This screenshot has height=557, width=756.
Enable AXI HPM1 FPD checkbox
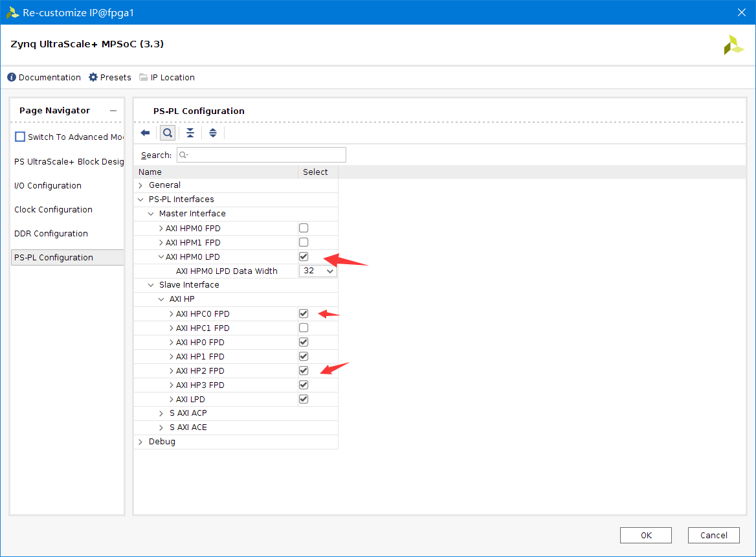click(x=304, y=242)
